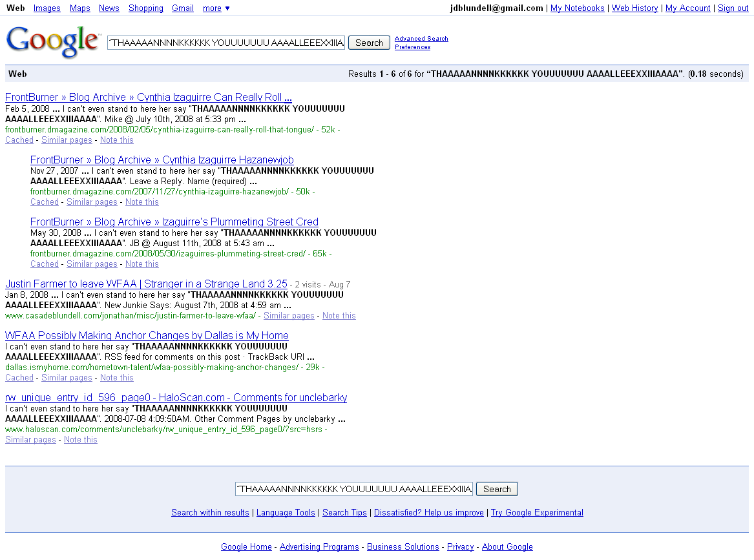This screenshot has width=754, height=560.
Task: Click 'Search within results' link
Action: pyautogui.click(x=210, y=512)
